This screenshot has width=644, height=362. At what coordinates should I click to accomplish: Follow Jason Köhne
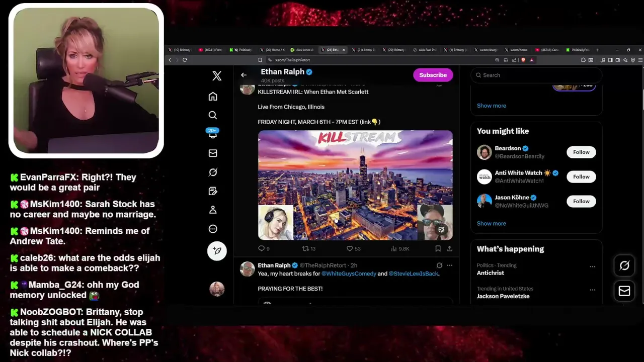[581, 201]
